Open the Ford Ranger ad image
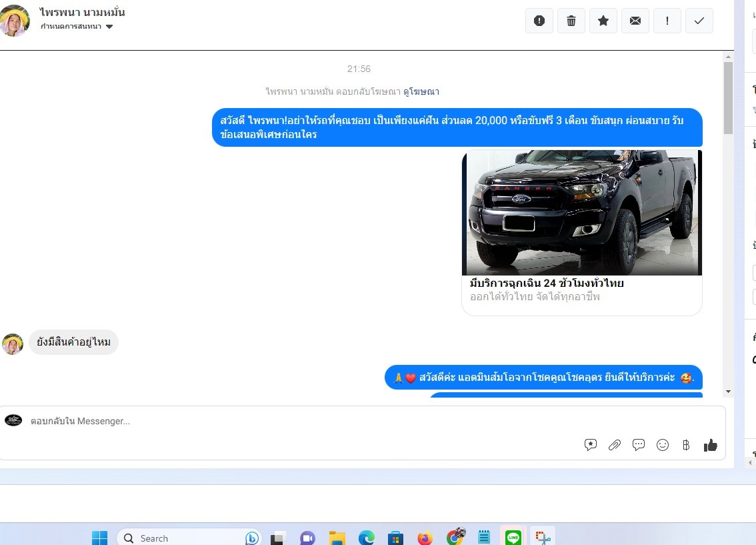This screenshot has height=545, width=756. click(x=582, y=213)
